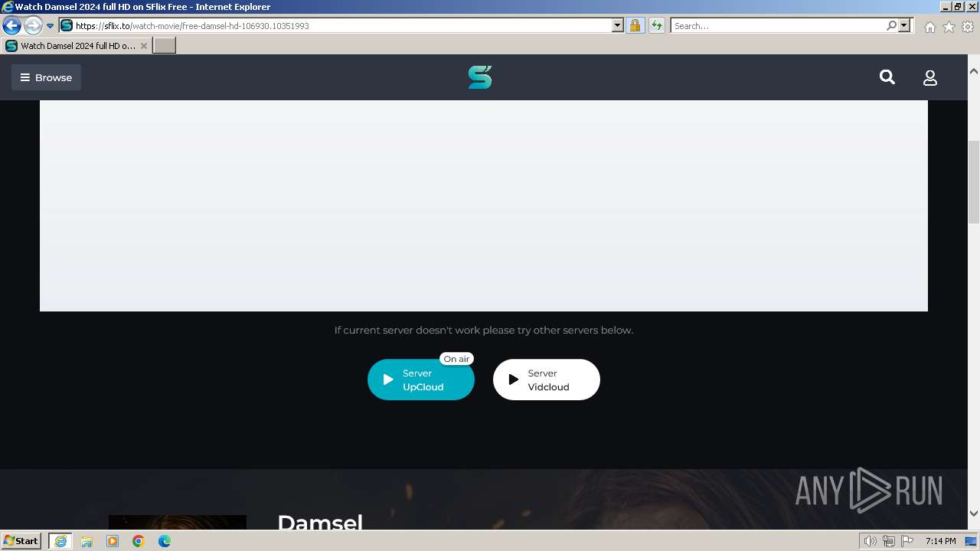Click the security lock icon in address bar

tap(635, 26)
